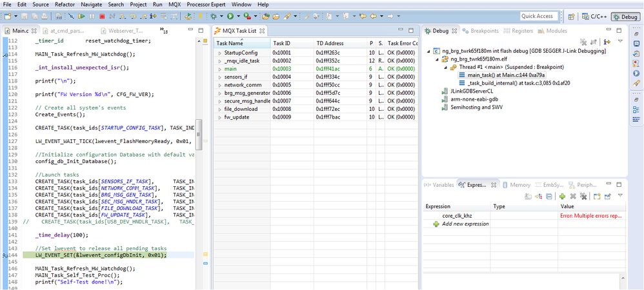Expand the network_comm task row
Viewport: 644px width, 290px height.
(x=220, y=85)
